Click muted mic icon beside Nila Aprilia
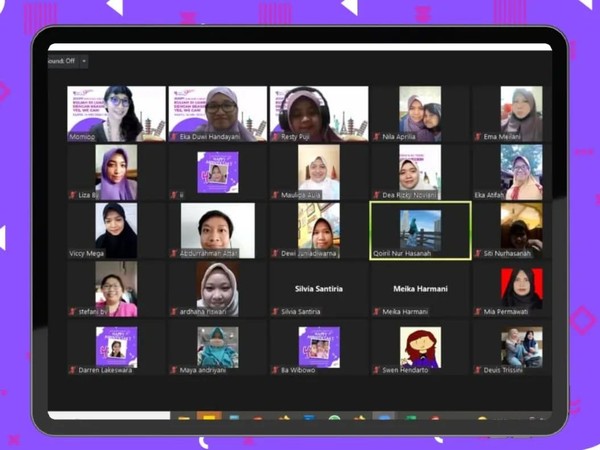 pyautogui.click(x=377, y=137)
